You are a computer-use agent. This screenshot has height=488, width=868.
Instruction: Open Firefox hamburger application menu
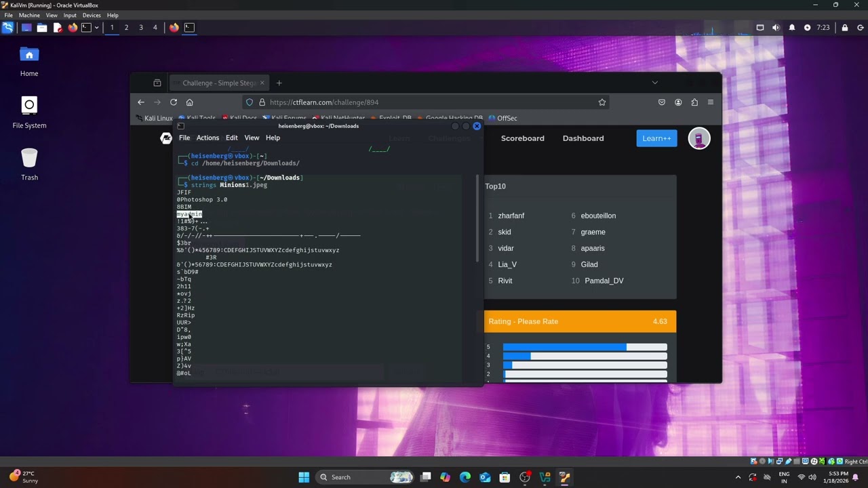(x=710, y=102)
